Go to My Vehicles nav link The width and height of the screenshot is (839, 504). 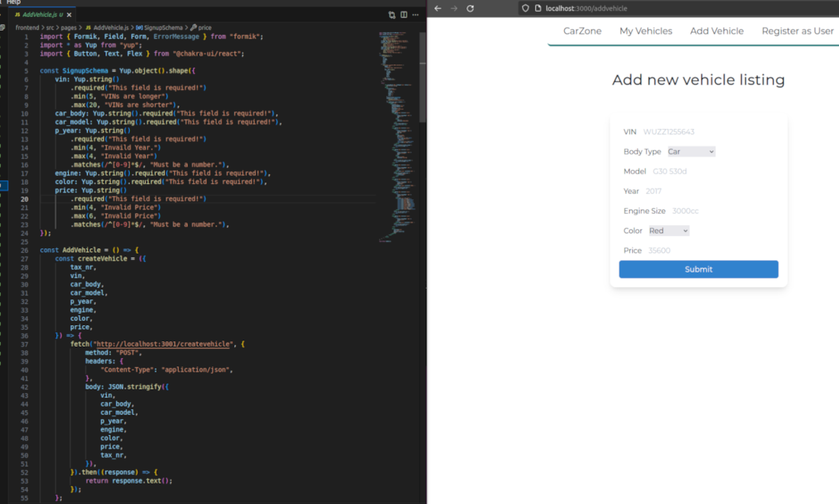tap(645, 31)
